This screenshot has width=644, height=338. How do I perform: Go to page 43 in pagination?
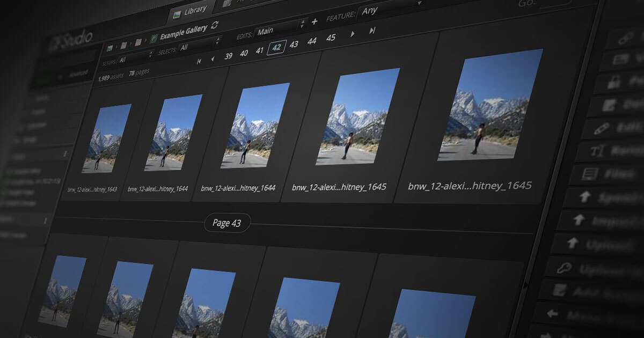click(x=294, y=44)
